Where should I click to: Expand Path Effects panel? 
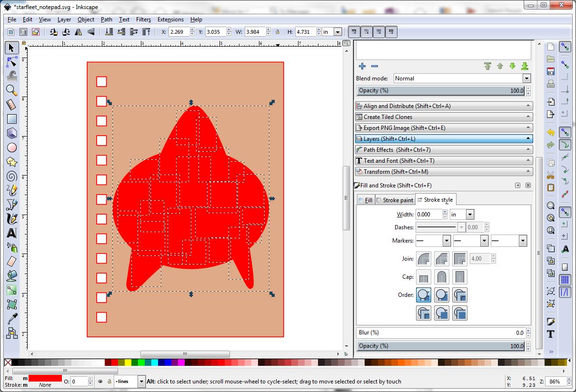point(444,150)
